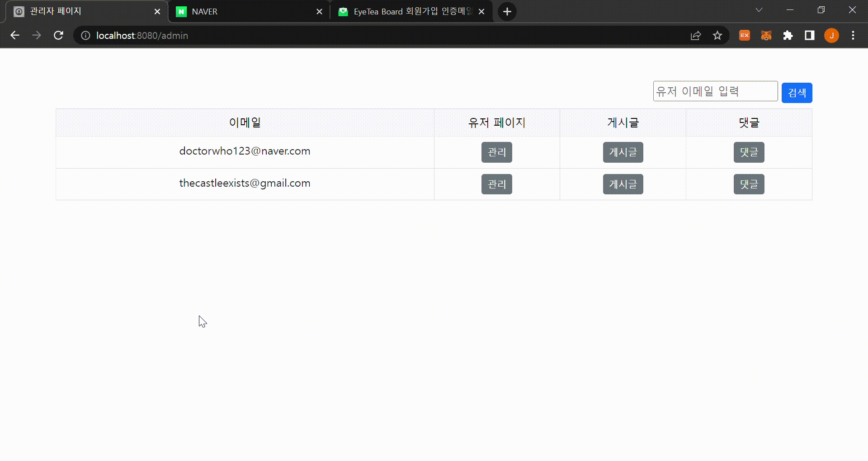
Task: View site information in the address bar
Action: tap(85, 35)
